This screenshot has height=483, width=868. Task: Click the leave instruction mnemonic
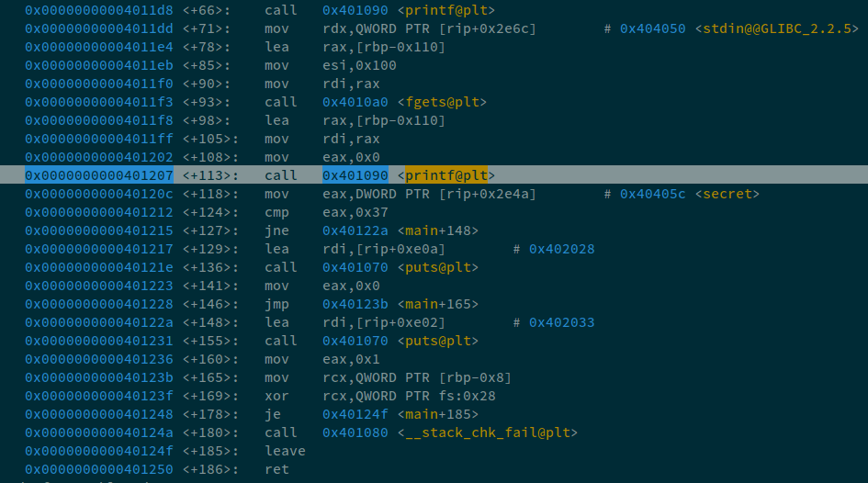(285, 451)
